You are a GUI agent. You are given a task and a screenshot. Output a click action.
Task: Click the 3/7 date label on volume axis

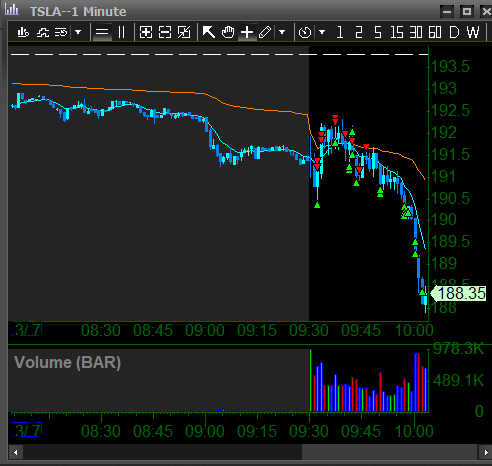(27, 430)
